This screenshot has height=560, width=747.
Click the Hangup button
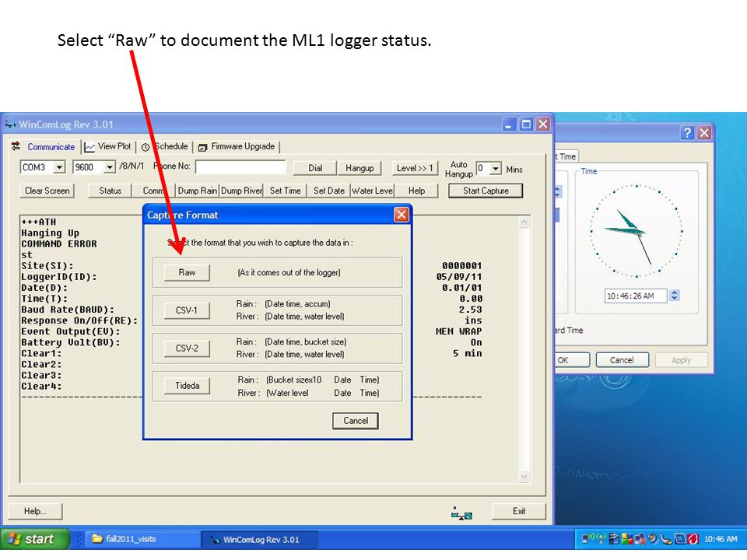click(359, 168)
